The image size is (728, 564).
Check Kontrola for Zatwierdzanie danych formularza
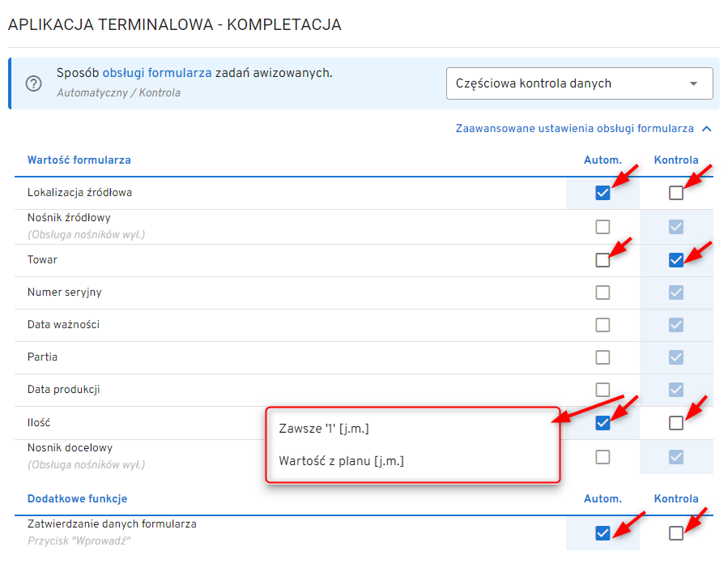tap(676, 532)
